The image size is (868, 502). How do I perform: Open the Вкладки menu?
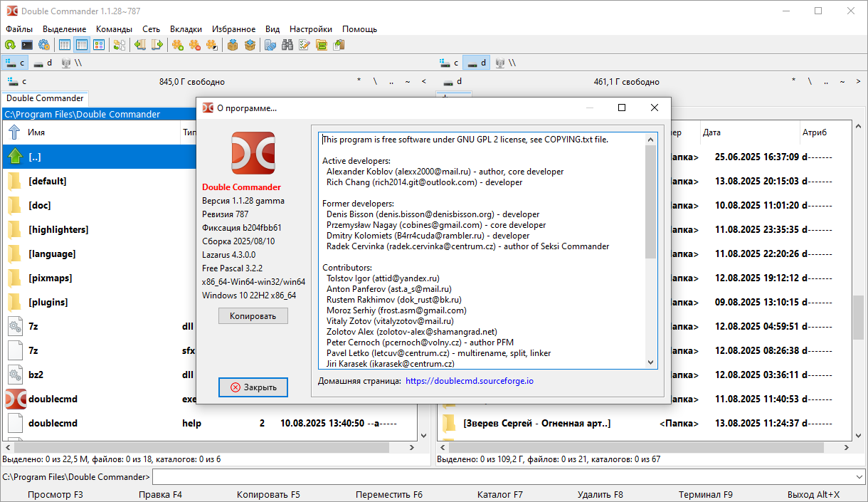click(x=186, y=29)
